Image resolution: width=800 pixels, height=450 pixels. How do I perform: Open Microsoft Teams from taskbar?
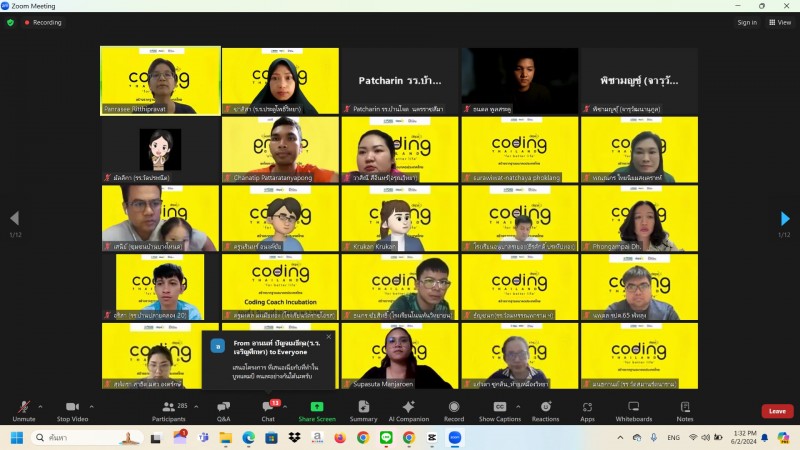(203, 438)
